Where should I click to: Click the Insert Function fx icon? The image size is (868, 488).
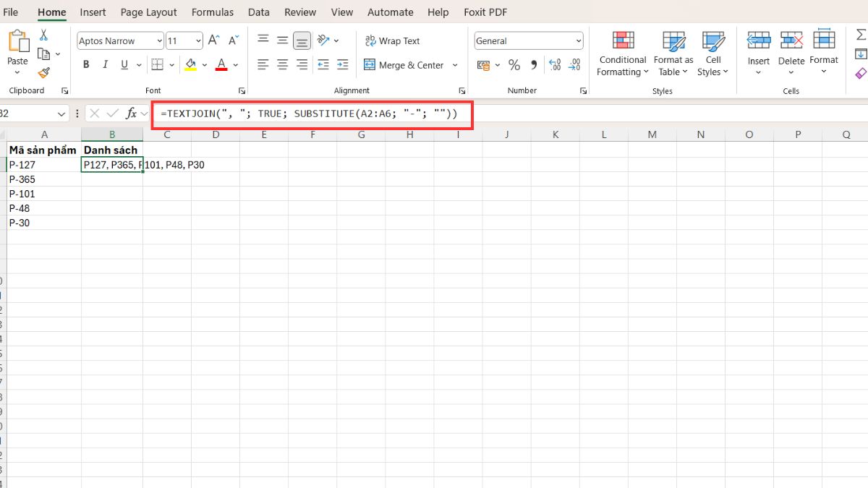tap(131, 114)
